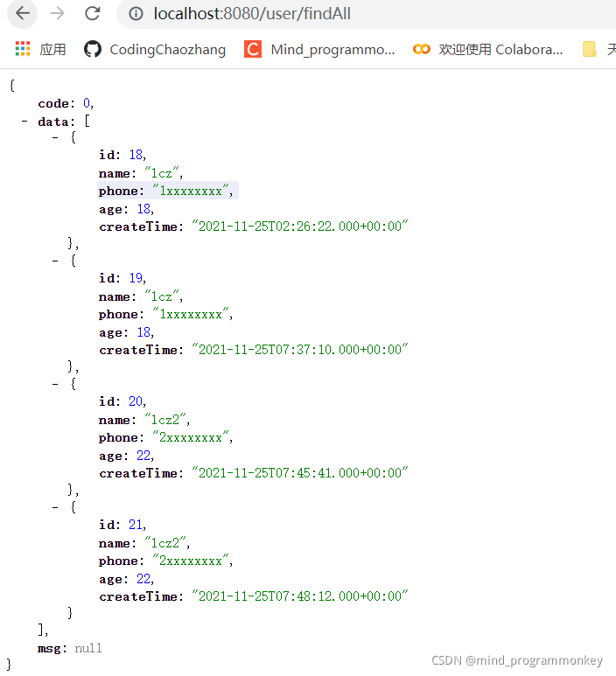Click the id value 19
This screenshot has height=676, width=616.
136,277
